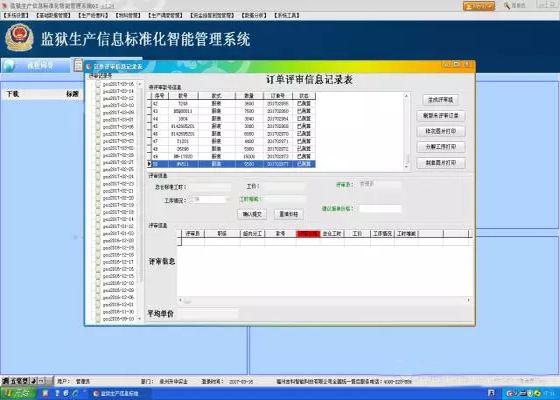Click the review grid's scroll-left arrow
Viewport: 560px width, 400px height.
click(x=180, y=300)
